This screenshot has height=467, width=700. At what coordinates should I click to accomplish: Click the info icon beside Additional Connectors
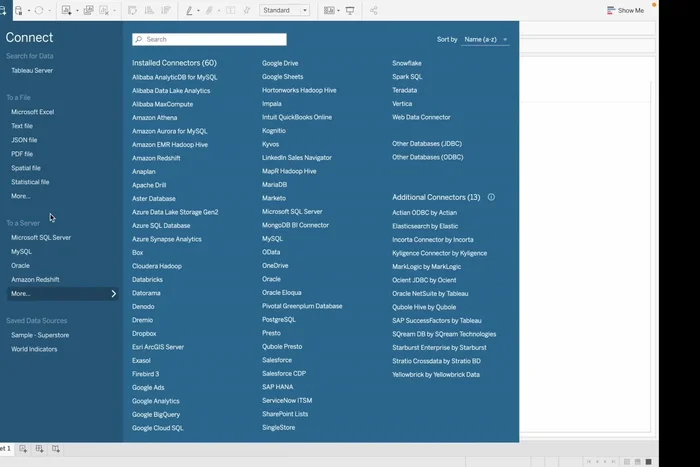click(491, 197)
